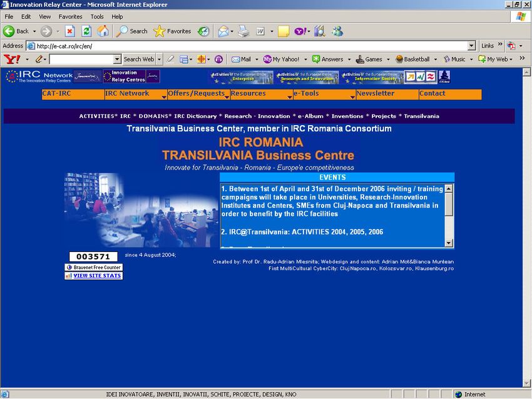Viewport: 532px width, 399px height.
Task: Refresh the page with the Refresh icon
Action: (x=86, y=31)
